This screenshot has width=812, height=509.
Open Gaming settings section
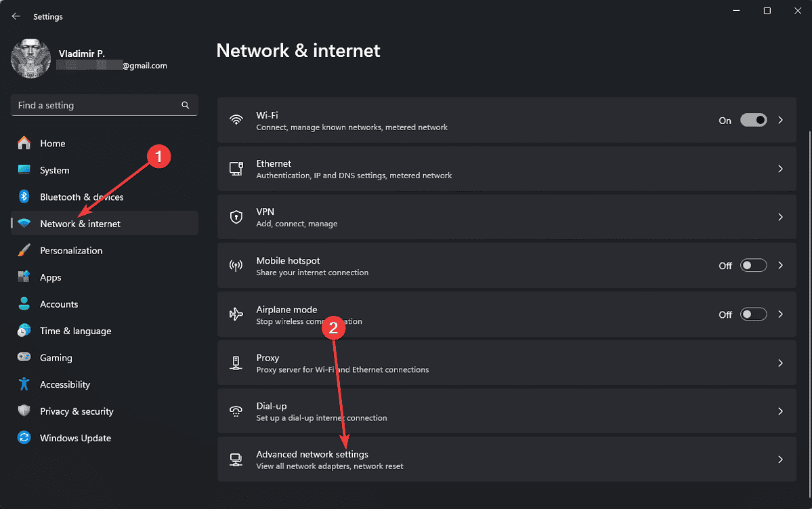click(x=104, y=358)
